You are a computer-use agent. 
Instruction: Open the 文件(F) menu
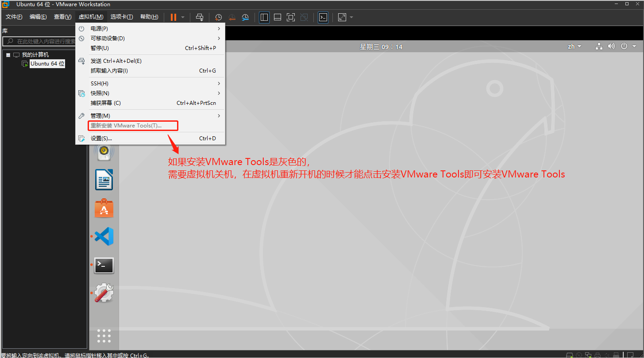tap(14, 17)
